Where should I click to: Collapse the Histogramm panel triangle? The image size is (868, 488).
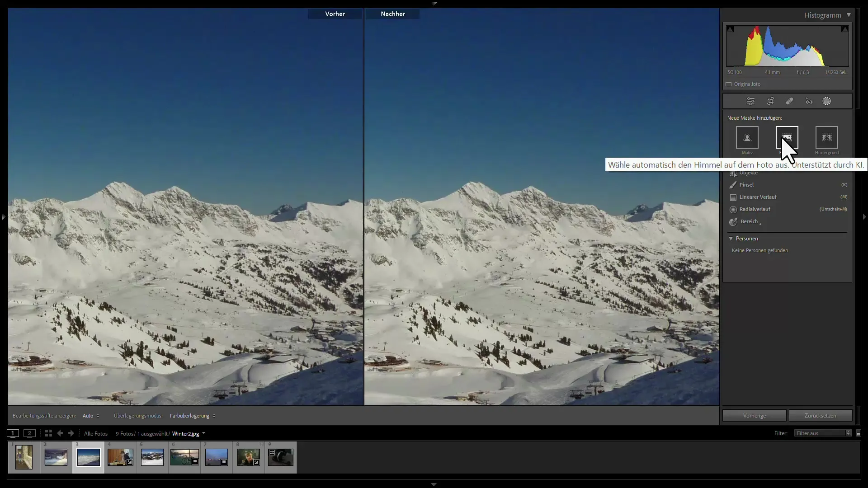849,15
